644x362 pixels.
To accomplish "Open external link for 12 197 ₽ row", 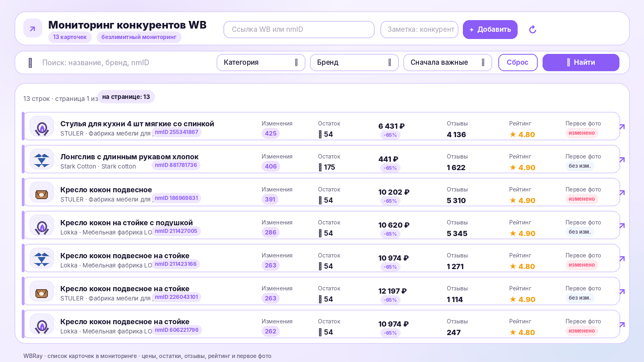I will [x=622, y=292].
